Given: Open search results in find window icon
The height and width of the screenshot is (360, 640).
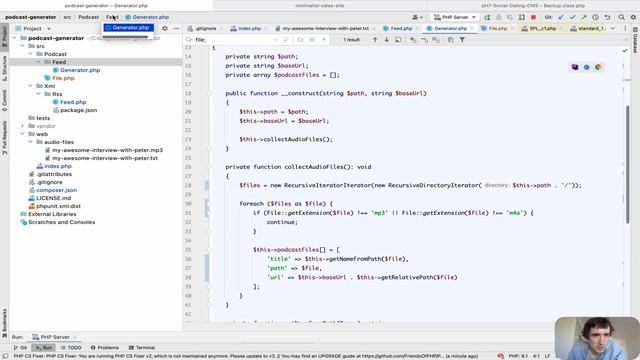Looking at the screenshot, I should tap(398, 40).
